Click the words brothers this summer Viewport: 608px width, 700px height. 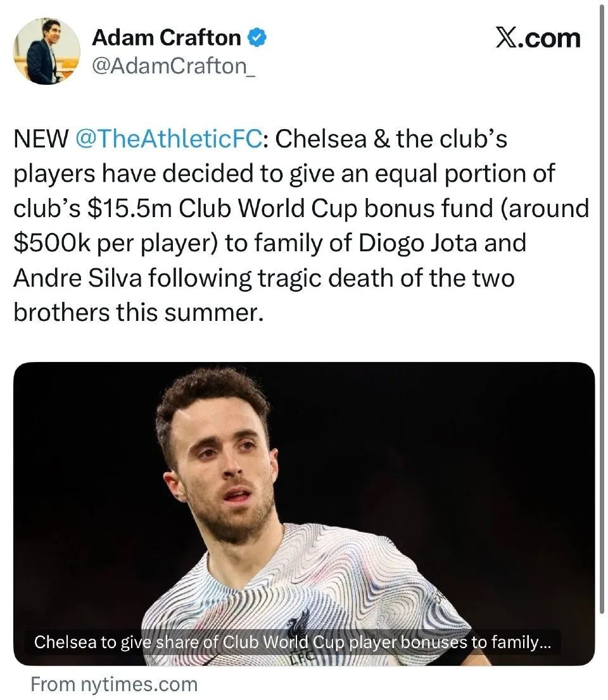coord(139,313)
